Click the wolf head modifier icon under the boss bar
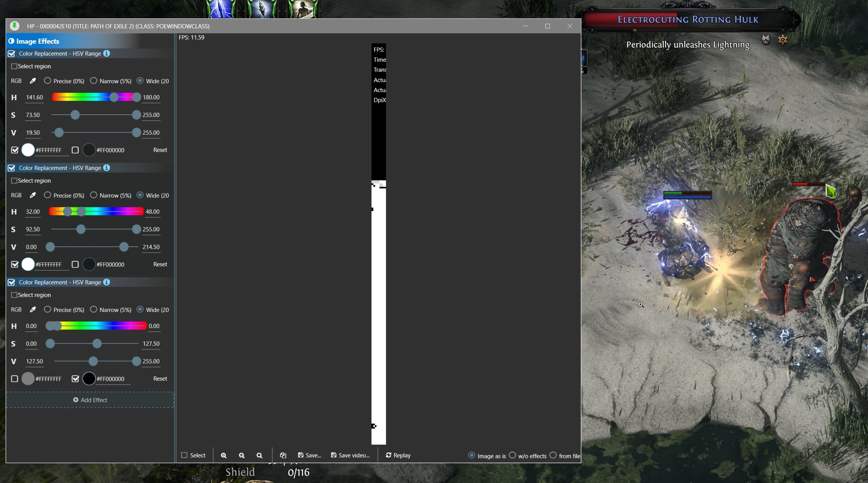This screenshot has width=868, height=483. point(766,39)
